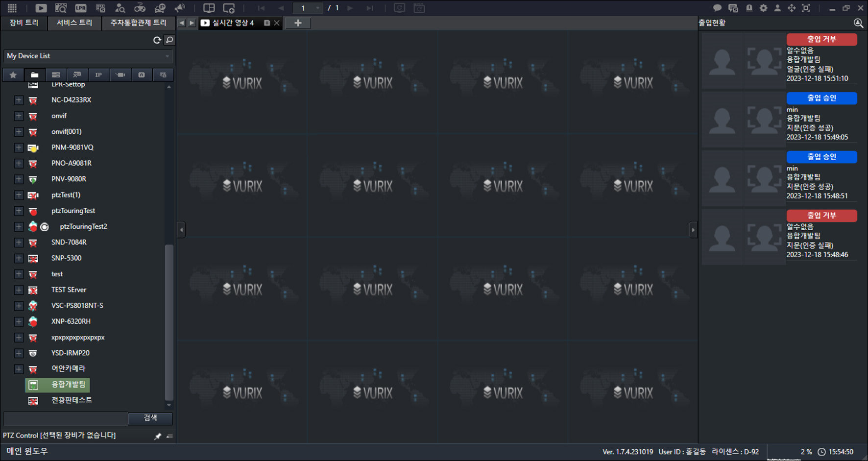Open the LPR toolbar icon
This screenshot has height=461, width=868.
(81, 8)
